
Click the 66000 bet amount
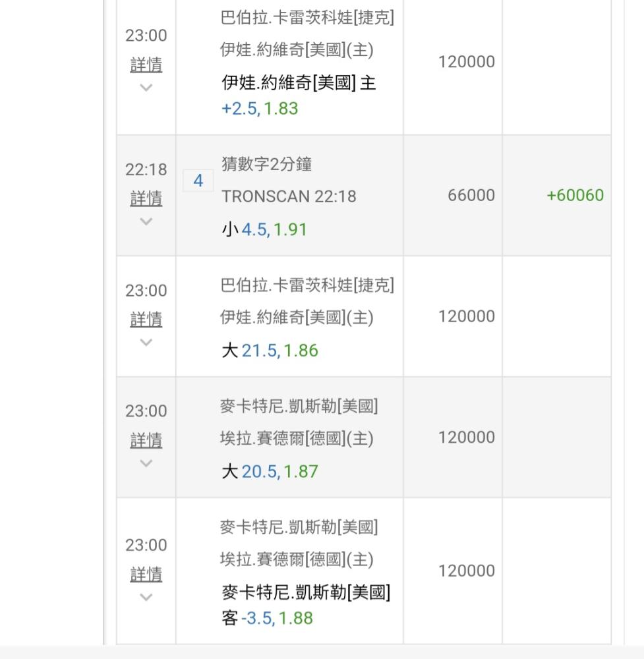pos(471,195)
